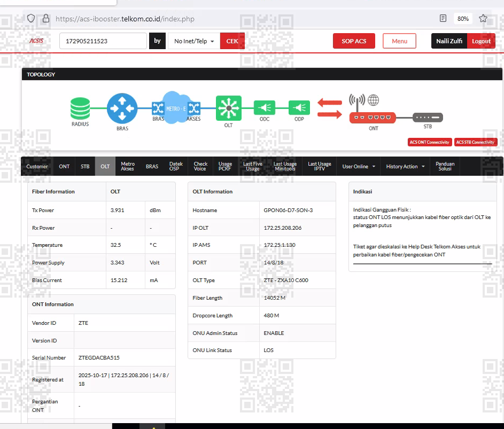Click the Fiber Length value 14052 M
The width and height of the screenshot is (504, 429).
click(275, 298)
